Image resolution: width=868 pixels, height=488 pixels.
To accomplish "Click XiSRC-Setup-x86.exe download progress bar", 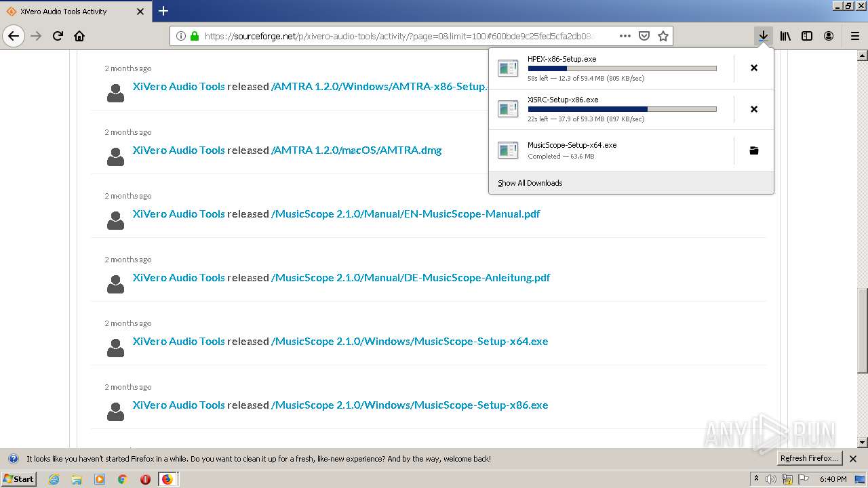I will (x=622, y=109).
